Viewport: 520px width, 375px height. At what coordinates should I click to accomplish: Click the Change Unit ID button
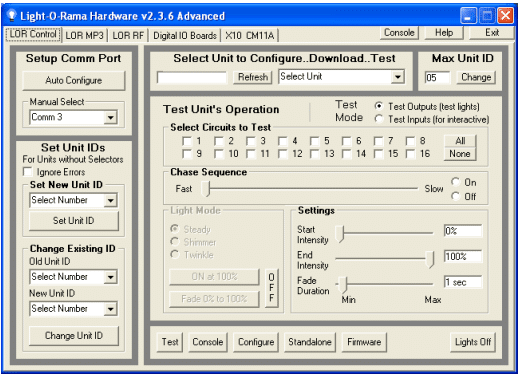(74, 336)
